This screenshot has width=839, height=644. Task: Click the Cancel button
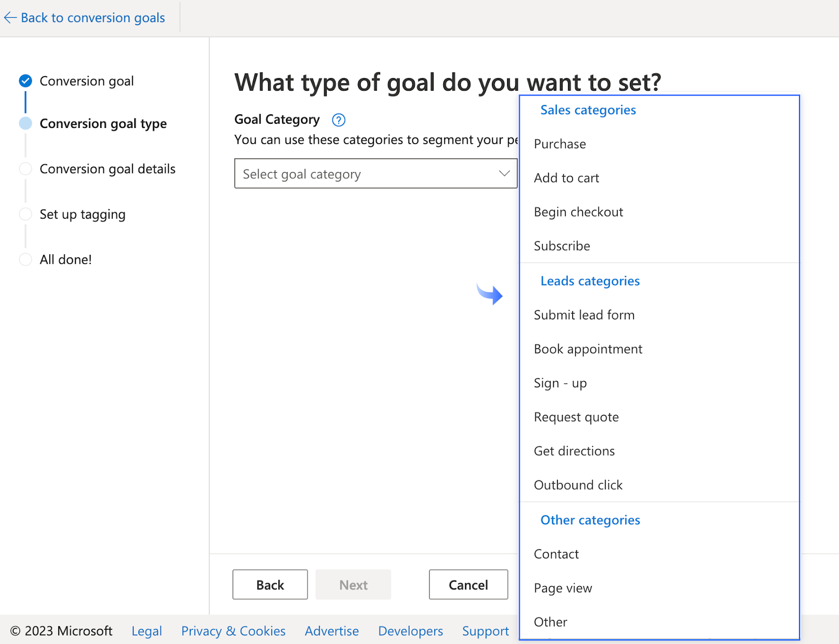tap(468, 585)
